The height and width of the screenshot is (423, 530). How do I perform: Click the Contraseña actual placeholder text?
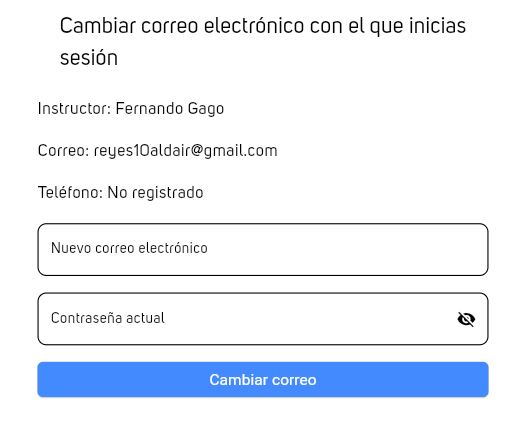108,318
